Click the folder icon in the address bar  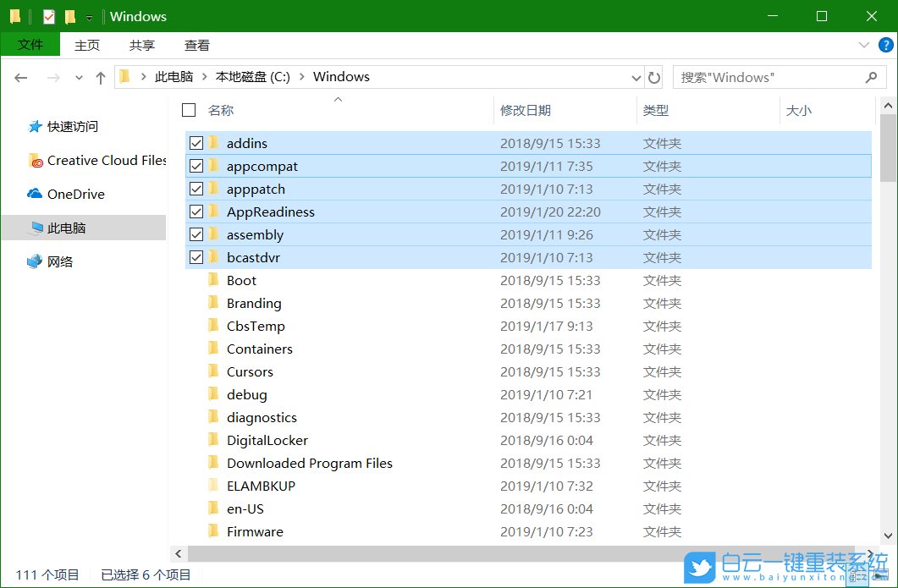coord(124,76)
